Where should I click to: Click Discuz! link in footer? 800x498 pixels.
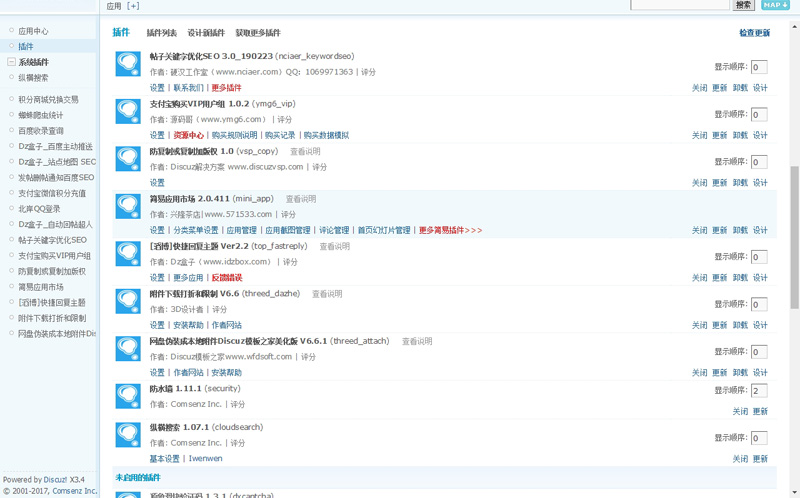pos(55,480)
